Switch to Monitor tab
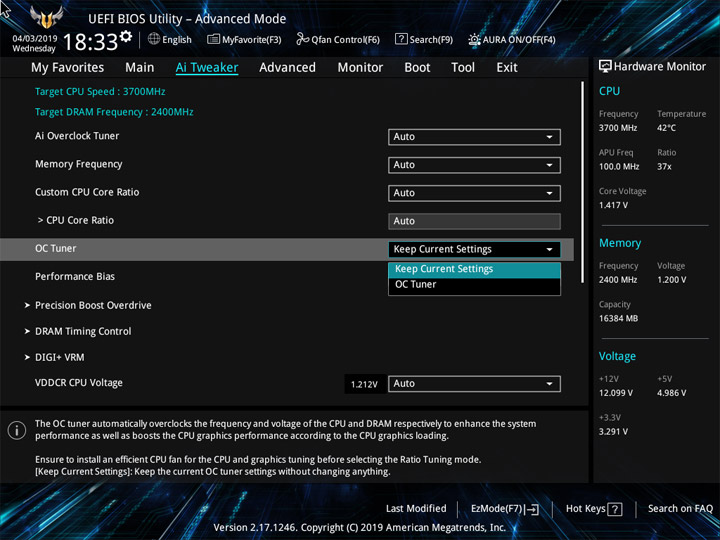Screen dimensions: 720x540 coord(360,68)
